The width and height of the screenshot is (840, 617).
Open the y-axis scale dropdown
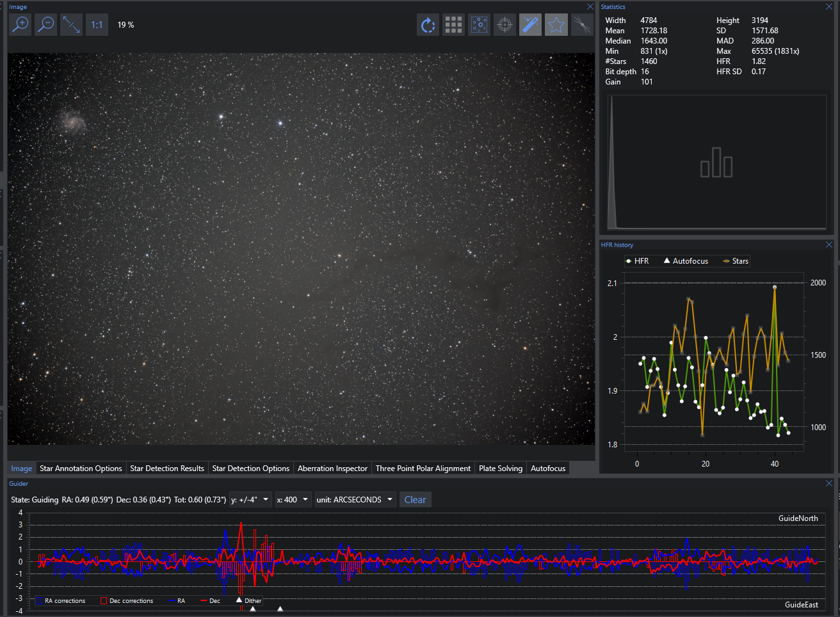coord(250,500)
